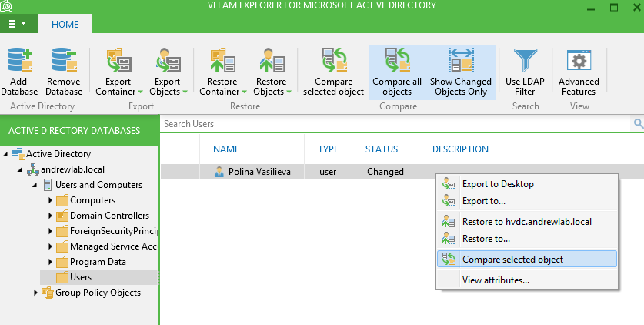Viewport: 644px width, 325px height.
Task: Open the Restore Objects dropdown arrow
Action: point(289,92)
